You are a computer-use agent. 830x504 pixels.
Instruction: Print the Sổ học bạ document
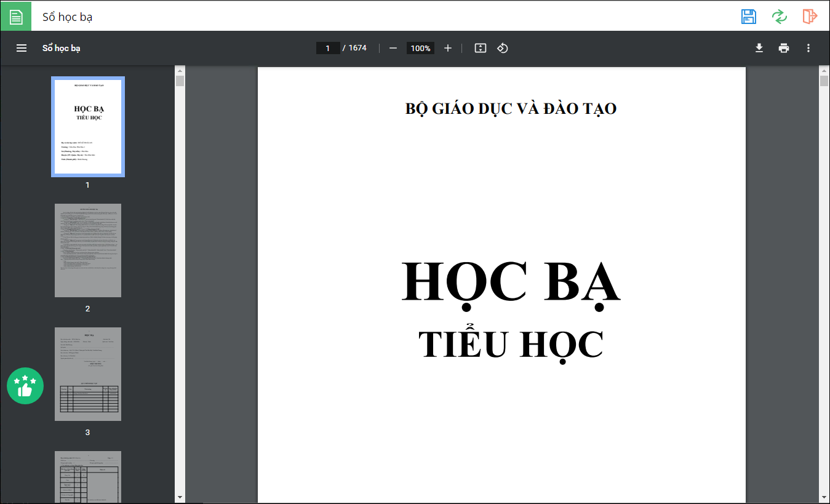tap(784, 48)
